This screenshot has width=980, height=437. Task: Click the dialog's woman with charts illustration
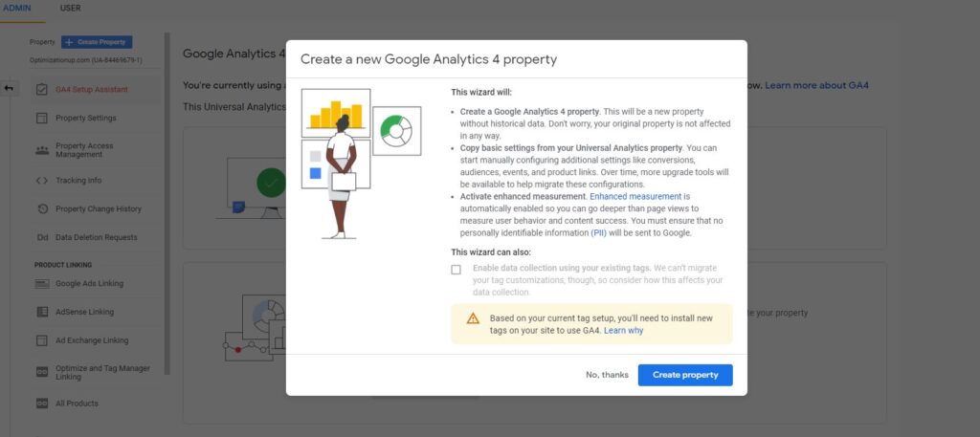(x=361, y=164)
